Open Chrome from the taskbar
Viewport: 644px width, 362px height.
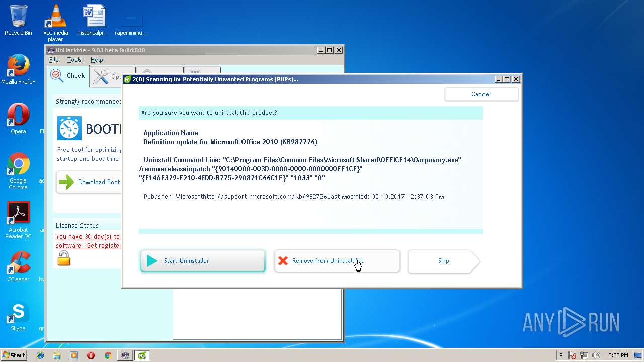pos(108,355)
